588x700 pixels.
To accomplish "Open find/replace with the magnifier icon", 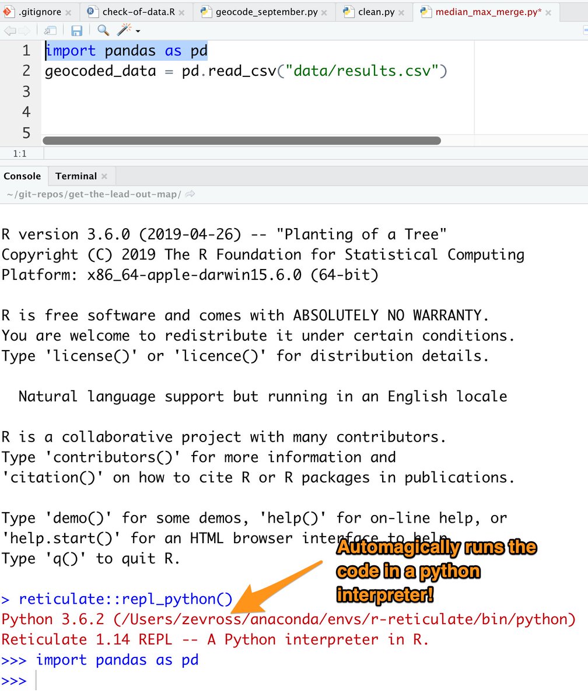I will pos(103,30).
